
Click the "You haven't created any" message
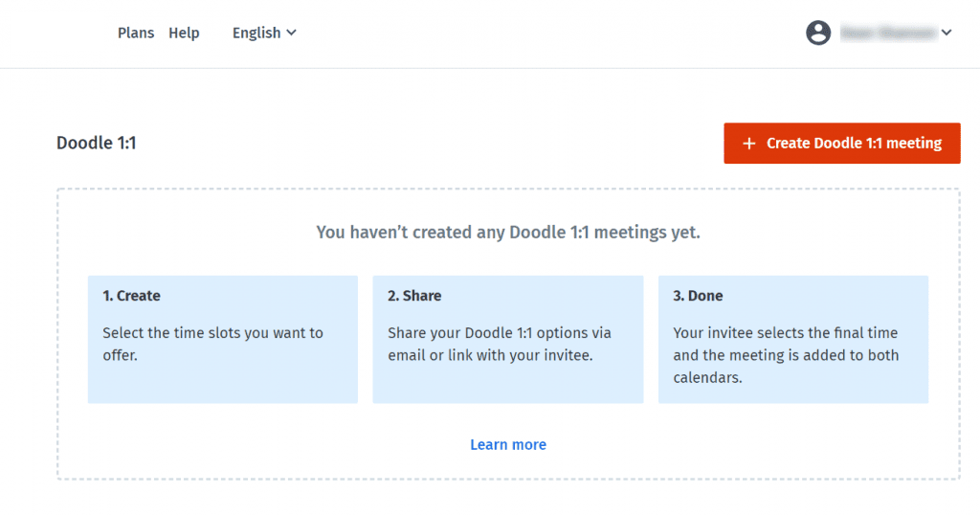pyautogui.click(x=508, y=232)
